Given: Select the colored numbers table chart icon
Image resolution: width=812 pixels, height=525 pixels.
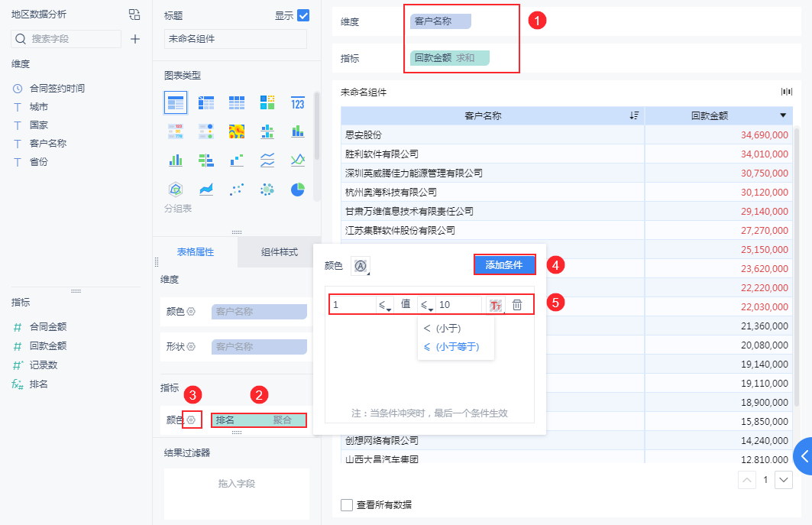Looking at the screenshot, I should coord(176,131).
